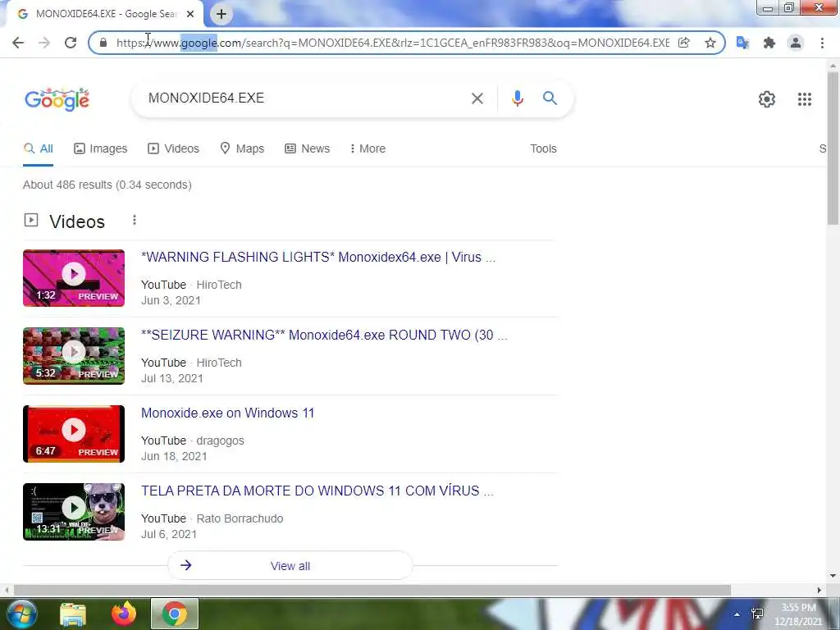Click the Google logo
Screen dimensions: 840x630
(x=57, y=99)
